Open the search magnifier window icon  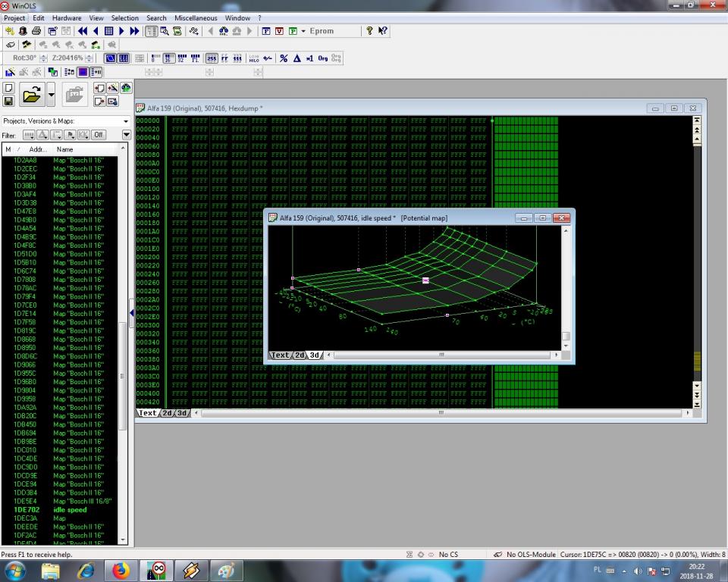click(x=165, y=31)
